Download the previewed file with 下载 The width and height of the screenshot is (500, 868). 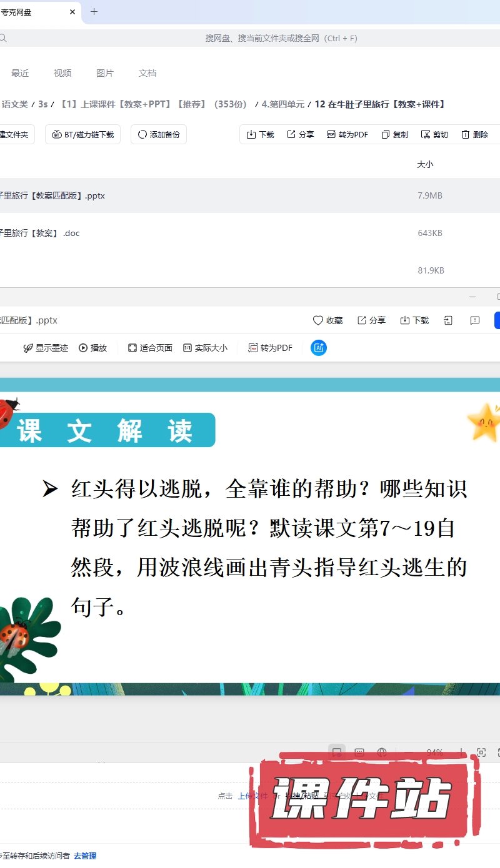coord(414,320)
